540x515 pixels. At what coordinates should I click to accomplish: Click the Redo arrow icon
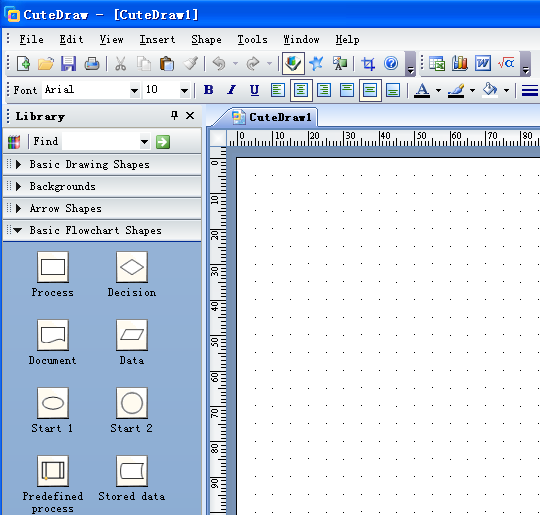(253, 64)
